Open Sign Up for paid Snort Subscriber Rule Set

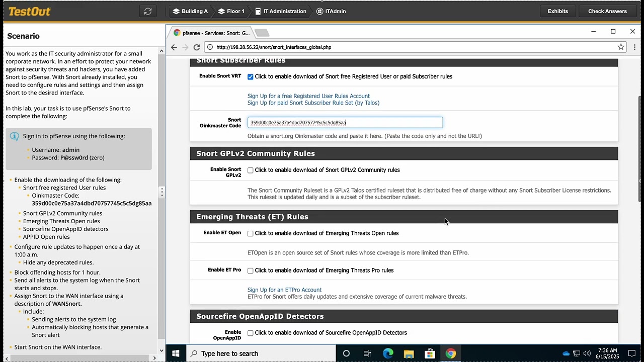(313, 103)
